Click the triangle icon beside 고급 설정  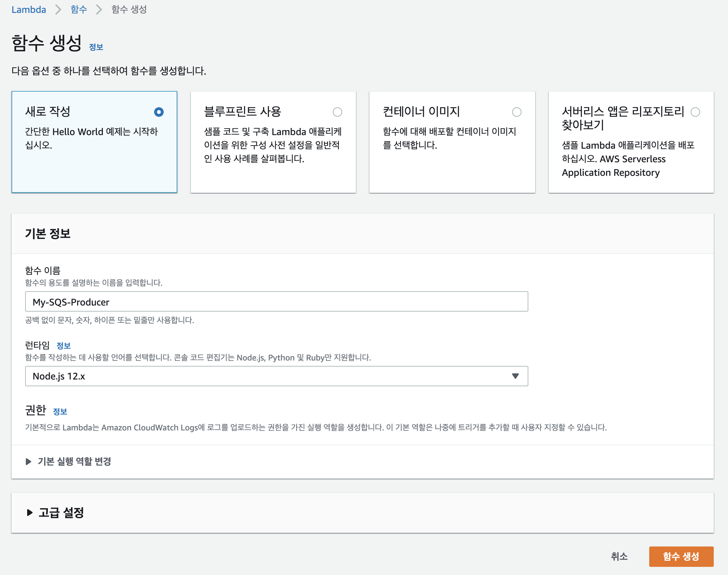(x=30, y=513)
